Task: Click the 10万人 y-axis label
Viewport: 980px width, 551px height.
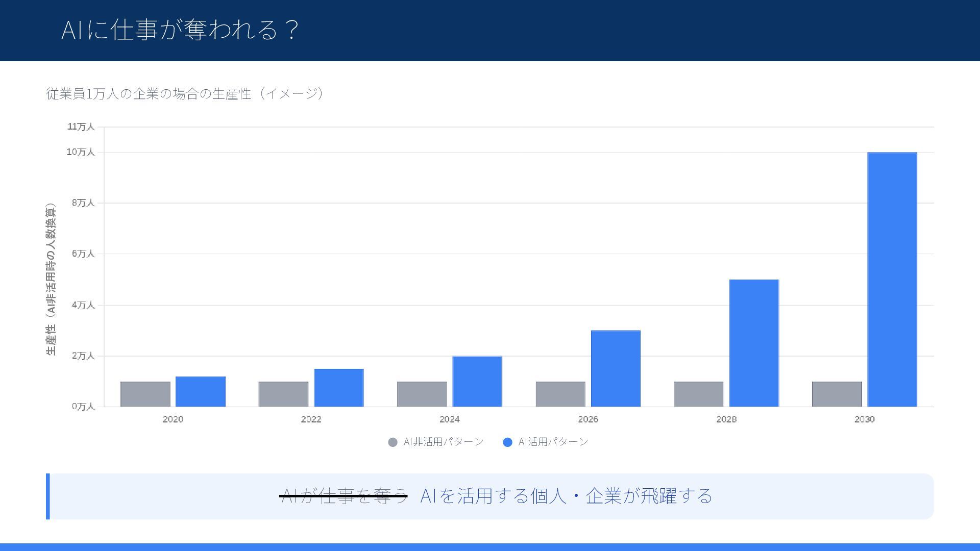Action: tap(81, 152)
